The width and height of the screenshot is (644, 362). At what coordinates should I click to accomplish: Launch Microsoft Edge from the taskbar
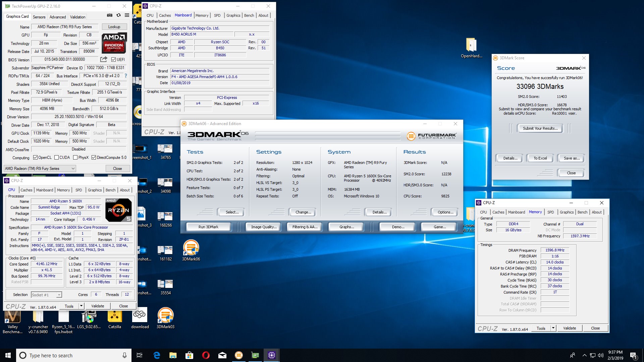pyautogui.click(x=157, y=355)
